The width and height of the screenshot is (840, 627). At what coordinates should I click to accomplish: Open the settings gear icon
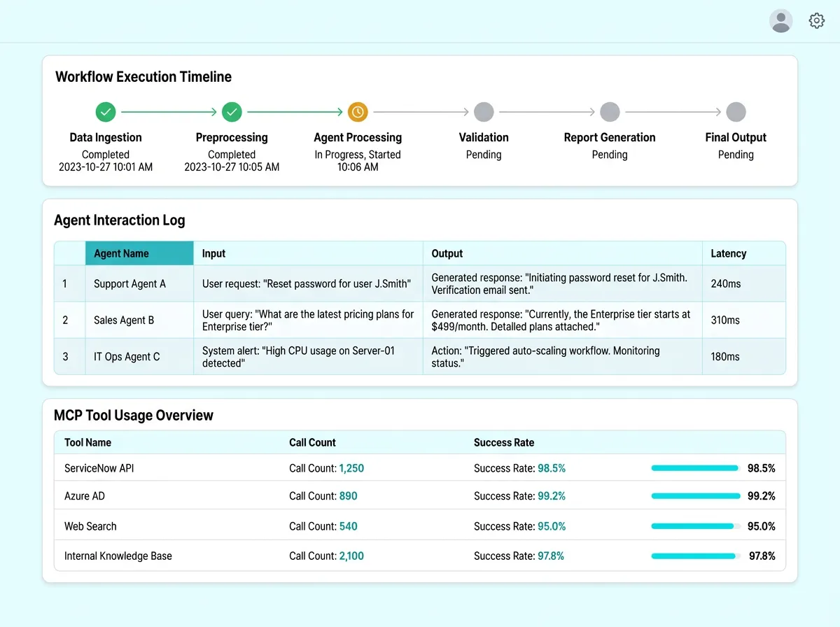[816, 20]
